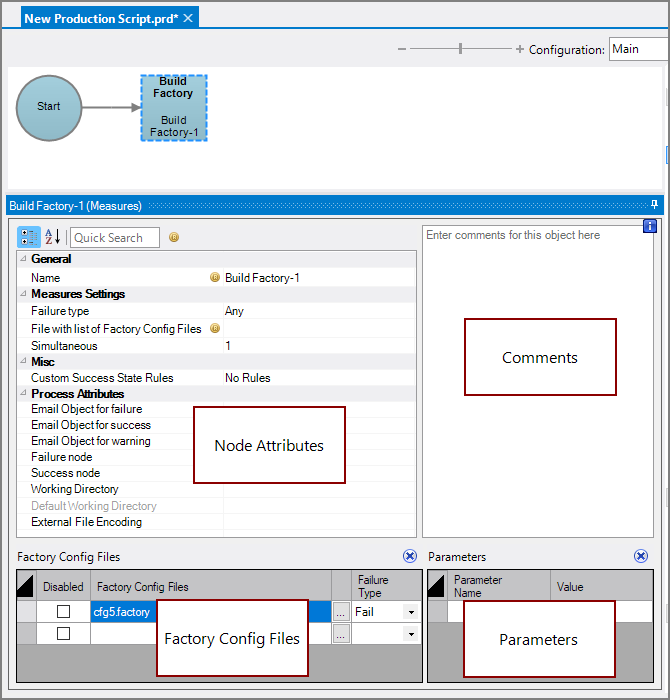Click the zoom in plus icon
Viewport: 670px width, 700px height.
520,49
